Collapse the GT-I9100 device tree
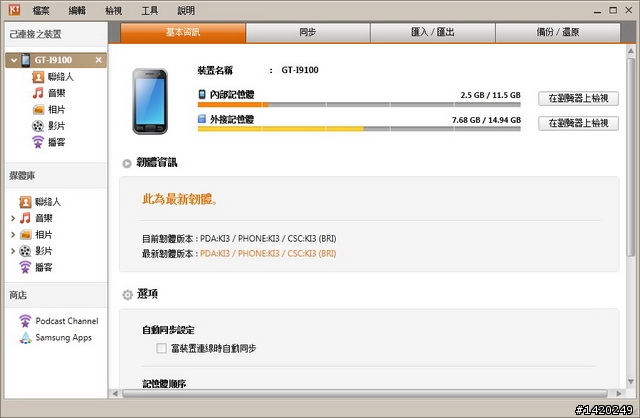This screenshot has height=418, width=640. click(x=13, y=60)
